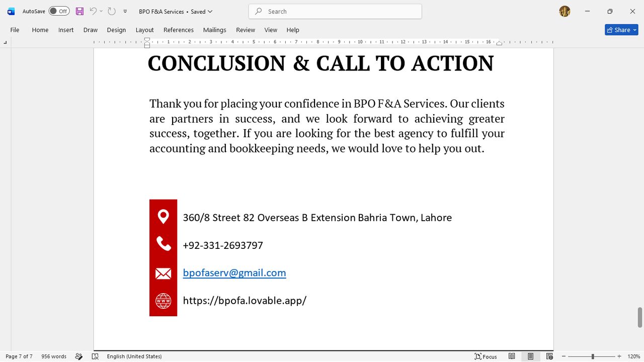The width and height of the screenshot is (644, 362).
Task: Click the ruler tab selector at the left corner
Action: click(6, 43)
